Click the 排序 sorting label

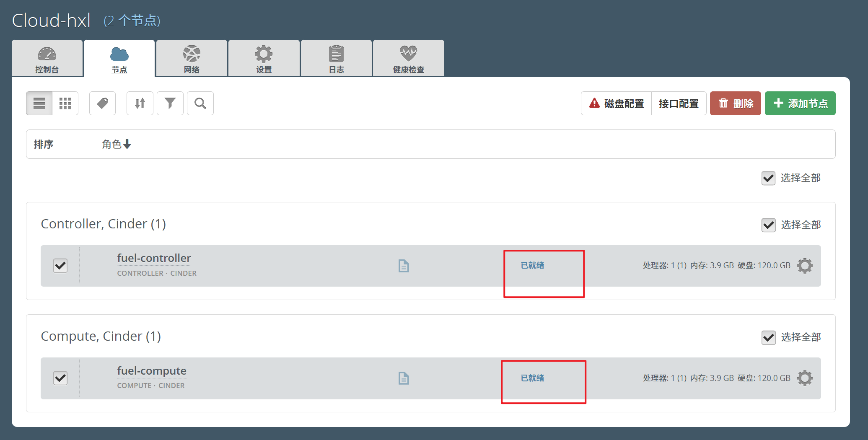pyautogui.click(x=44, y=145)
